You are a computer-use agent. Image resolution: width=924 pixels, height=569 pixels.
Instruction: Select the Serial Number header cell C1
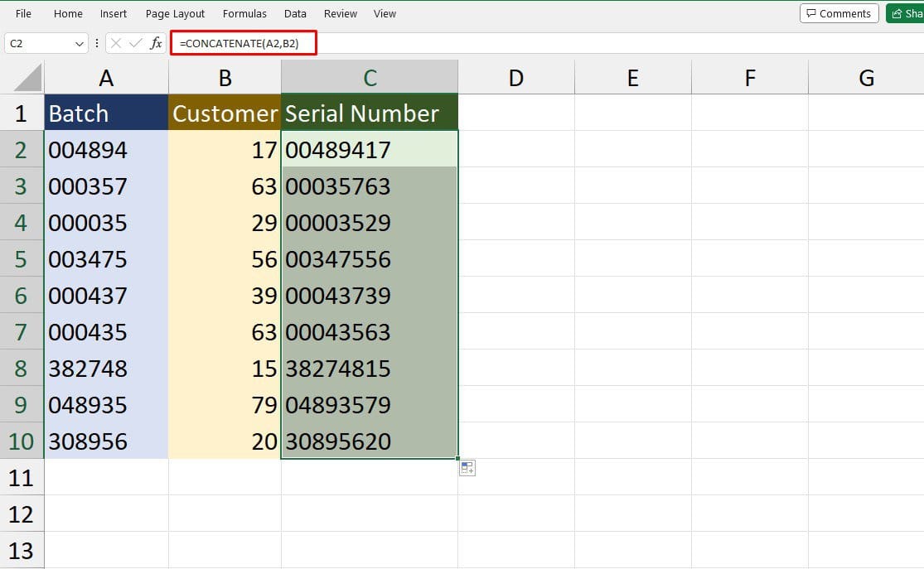pos(369,113)
